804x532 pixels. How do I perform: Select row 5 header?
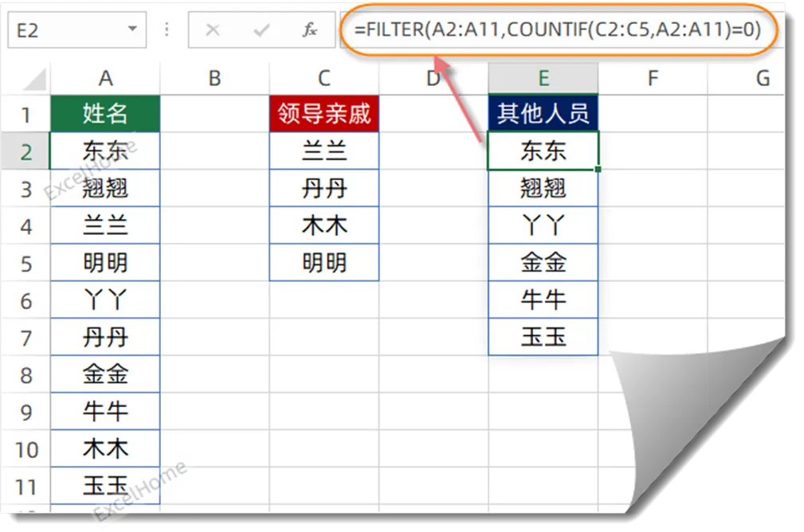(25, 263)
